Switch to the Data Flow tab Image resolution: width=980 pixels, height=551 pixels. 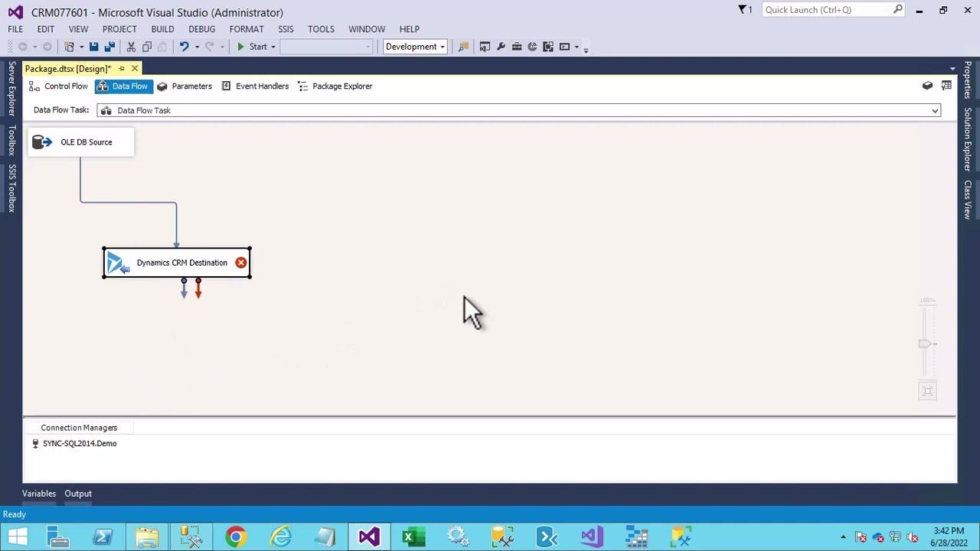tap(123, 86)
